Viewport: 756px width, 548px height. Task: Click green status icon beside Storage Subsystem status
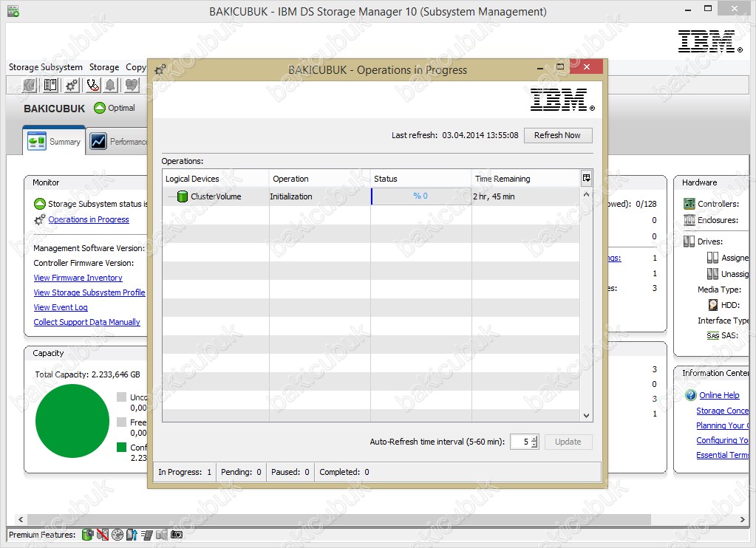[x=39, y=204]
